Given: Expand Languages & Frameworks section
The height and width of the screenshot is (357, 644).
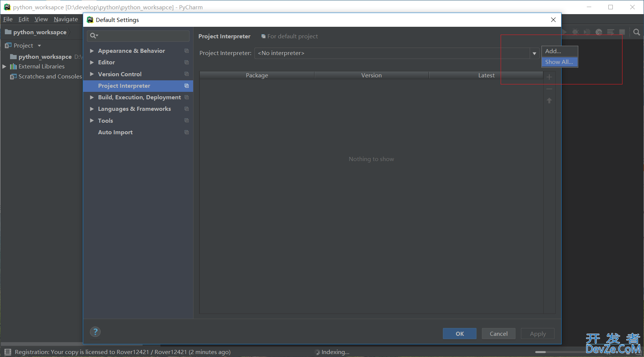Looking at the screenshot, I should pyautogui.click(x=92, y=109).
